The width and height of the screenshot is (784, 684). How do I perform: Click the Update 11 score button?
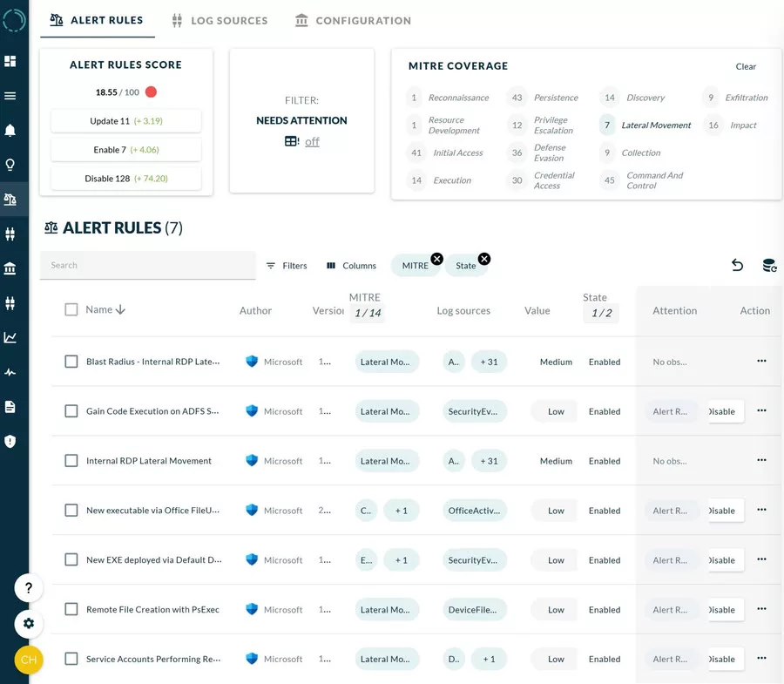coord(126,121)
